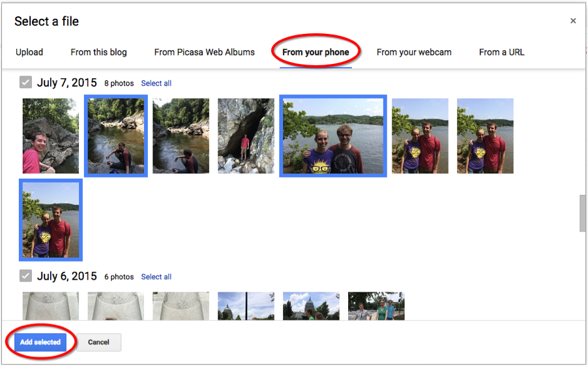Deselect the highlighted photo of man sitting by river

pos(116,136)
